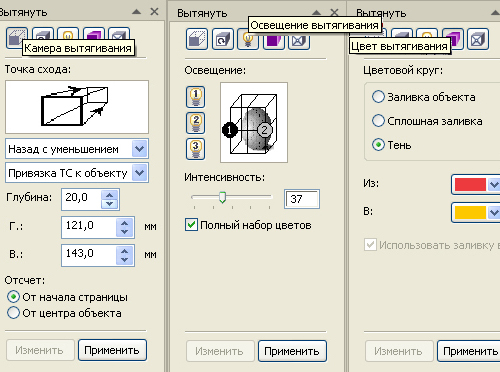Open purple extrude color page in lighting panel
The height and width of the screenshot is (372, 500).
pos(273,41)
